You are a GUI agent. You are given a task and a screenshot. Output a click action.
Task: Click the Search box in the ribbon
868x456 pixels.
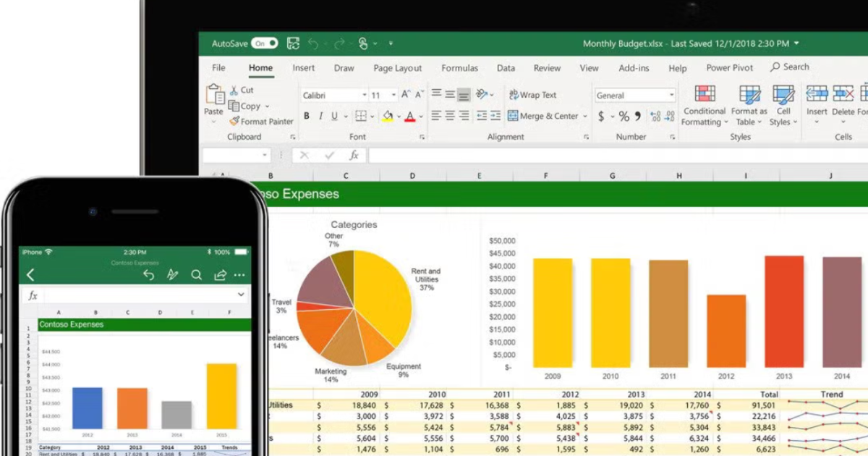coord(790,67)
